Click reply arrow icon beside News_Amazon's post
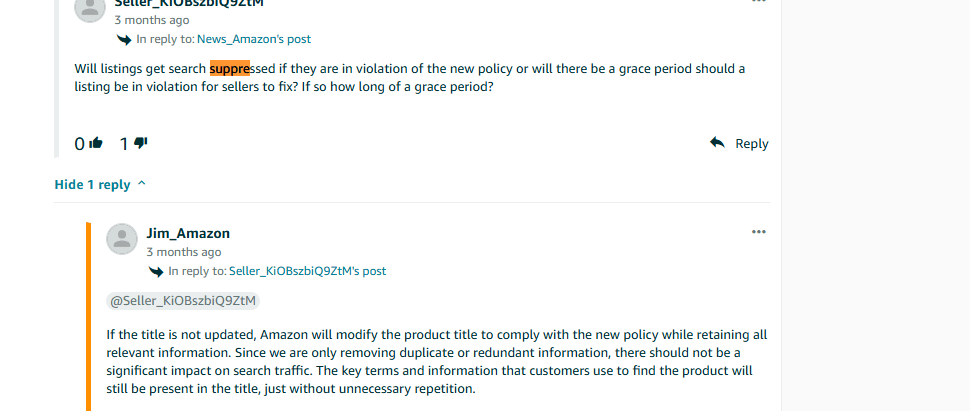Viewport: 970px width, 411px height. click(124, 39)
